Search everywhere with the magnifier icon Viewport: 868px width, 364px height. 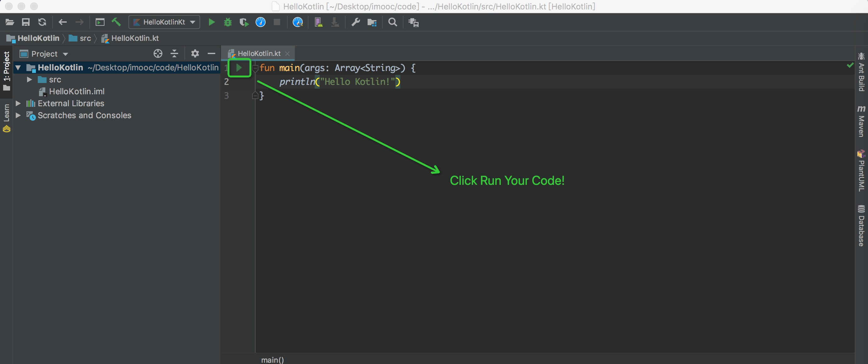(x=392, y=22)
